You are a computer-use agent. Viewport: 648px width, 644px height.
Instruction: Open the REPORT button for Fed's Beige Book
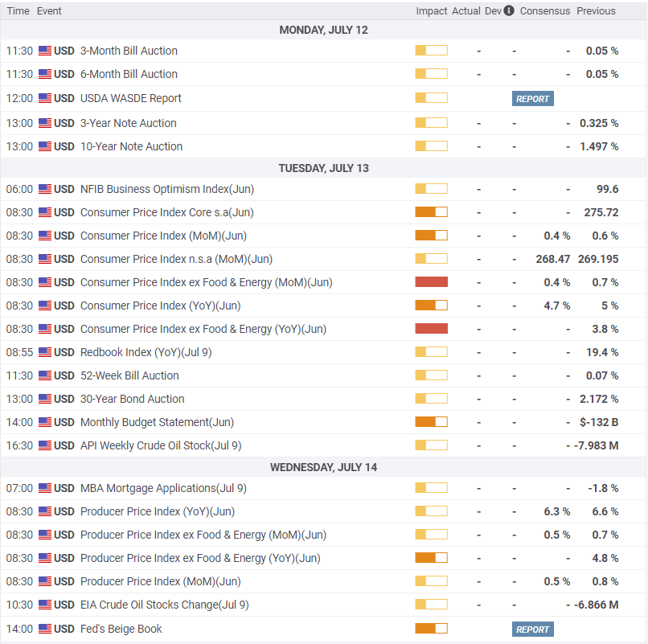click(x=532, y=630)
